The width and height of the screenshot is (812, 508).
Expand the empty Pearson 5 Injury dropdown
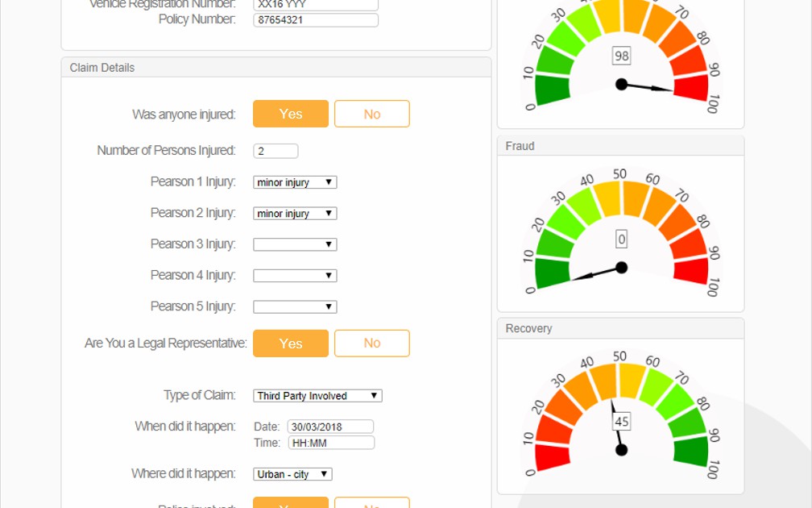coord(295,307)
